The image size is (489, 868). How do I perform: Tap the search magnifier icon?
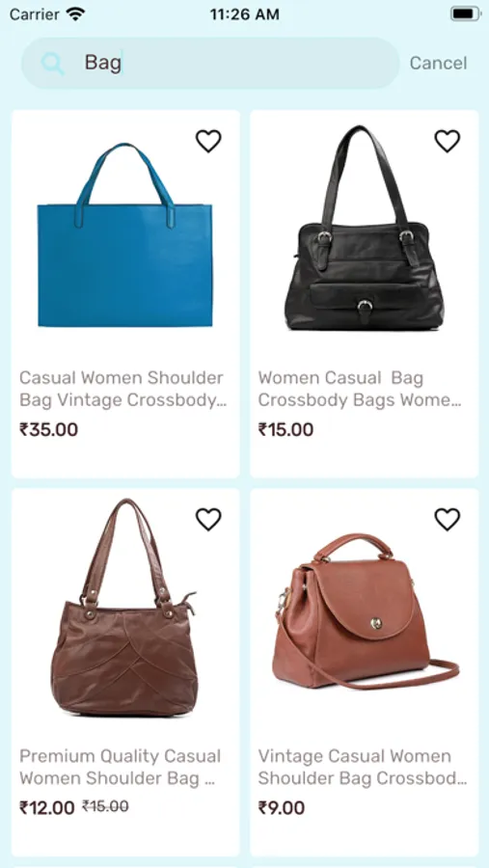(x=53, y=63)
